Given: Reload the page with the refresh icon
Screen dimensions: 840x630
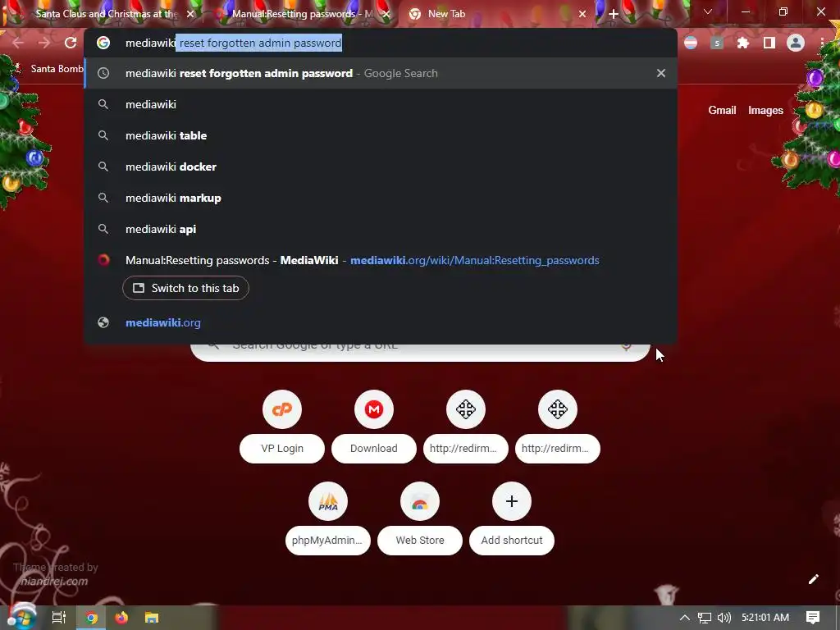Looking at the screenshot, I should tap(71, 43).
